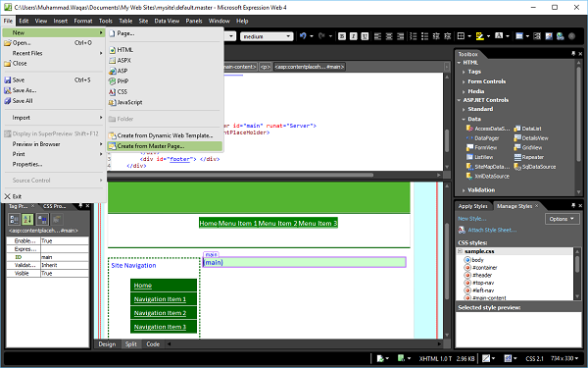
Task: Click the Undo arrow icon
Action: 303,36
